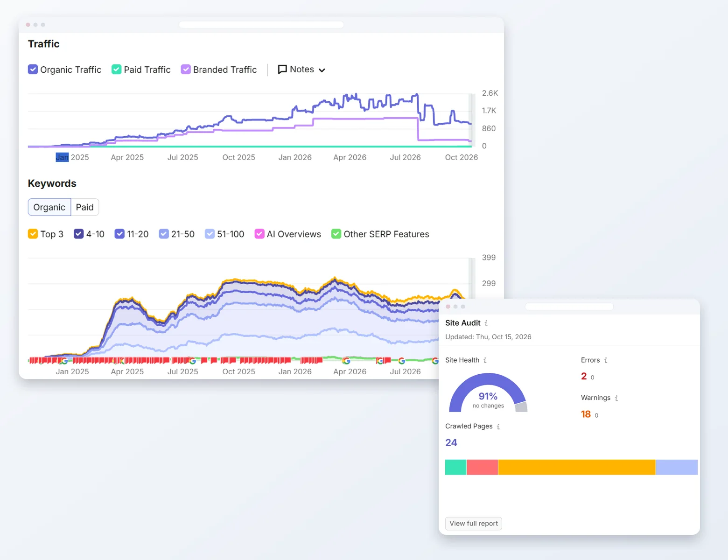Click the crawled pages count 24
This screenshot has height=560, width=728.
point(451,442)
